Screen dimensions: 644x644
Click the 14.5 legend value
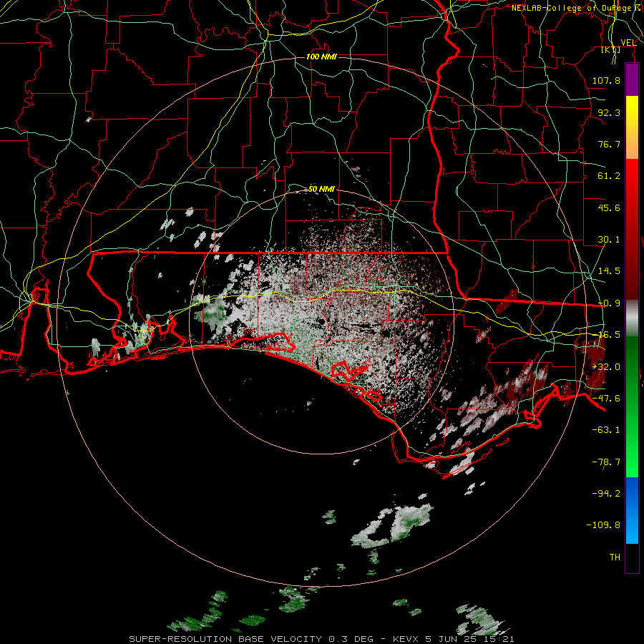coord(609,271)
